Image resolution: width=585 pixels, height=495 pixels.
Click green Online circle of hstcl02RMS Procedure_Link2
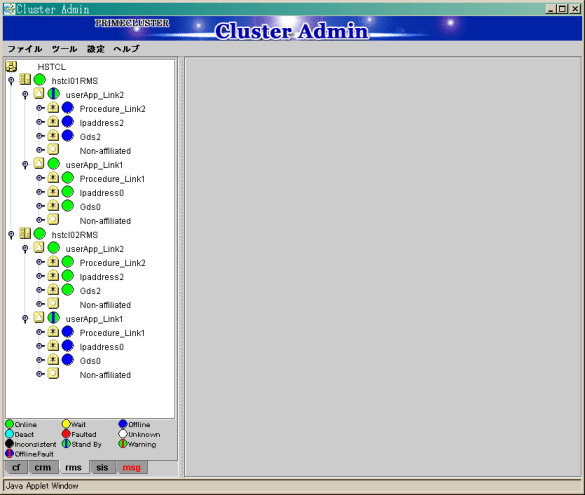68,261
